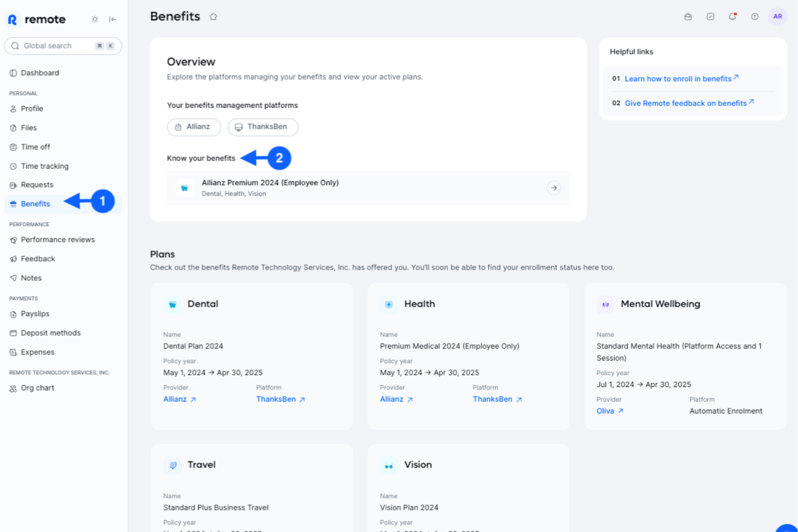
Task: Click the Vision Plan 2024 name text
Action: (409, 508)
